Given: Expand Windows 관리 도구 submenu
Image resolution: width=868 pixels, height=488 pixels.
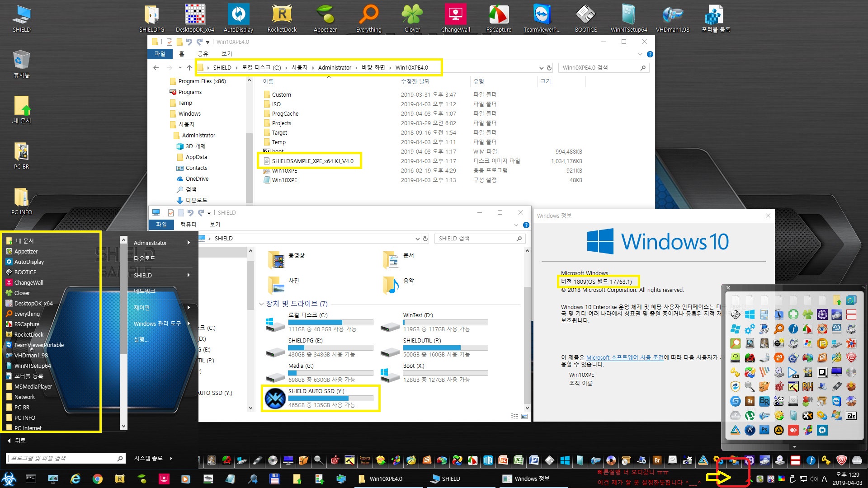Looking at the screenshot, I should pyautogui.click(x=189, y=324).
